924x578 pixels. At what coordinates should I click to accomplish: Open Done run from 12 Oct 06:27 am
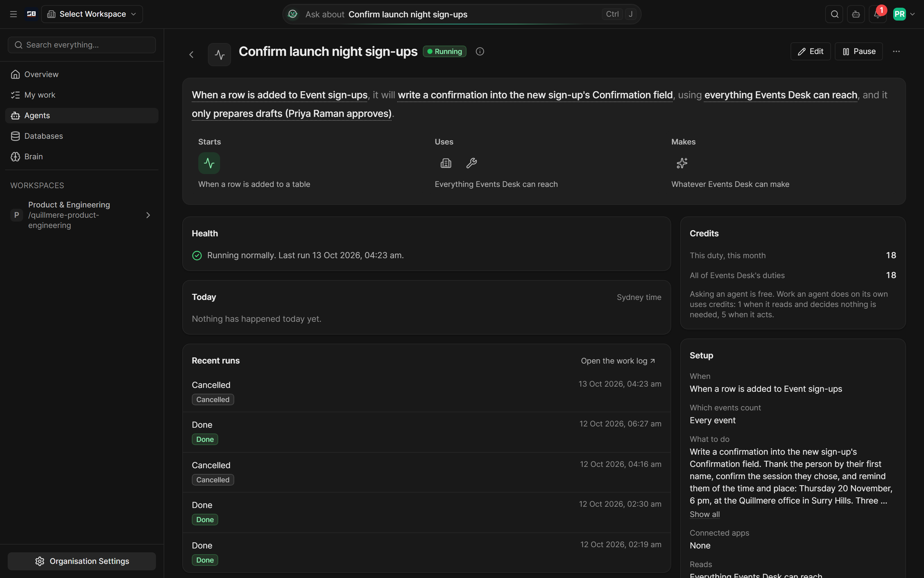[426, 432]
